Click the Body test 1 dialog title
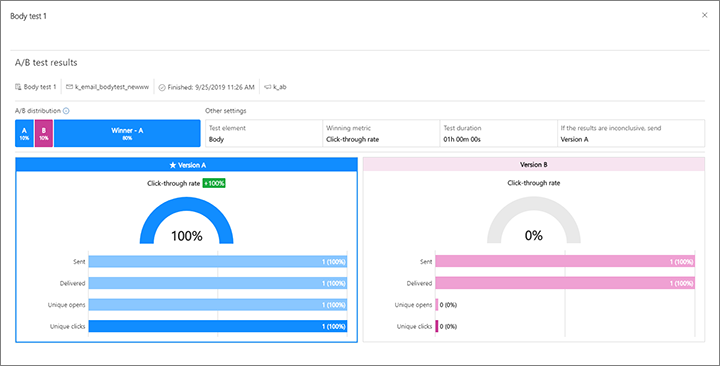This screenshot has height=366, width=720. [28, 16]
